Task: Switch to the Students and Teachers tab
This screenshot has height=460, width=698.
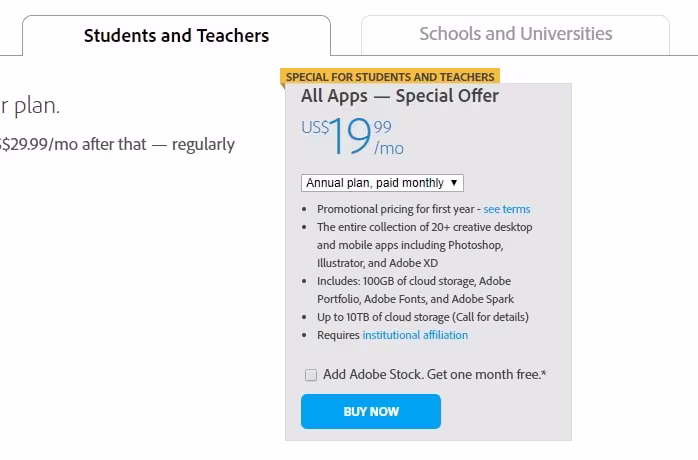Action: click(176, 36)
